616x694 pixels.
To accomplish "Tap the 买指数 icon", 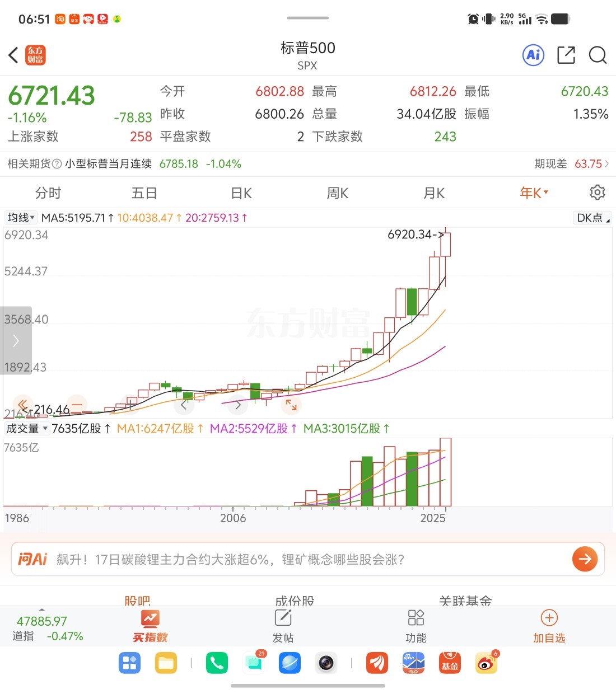I will pyautogui.click(x=150, y=626).
